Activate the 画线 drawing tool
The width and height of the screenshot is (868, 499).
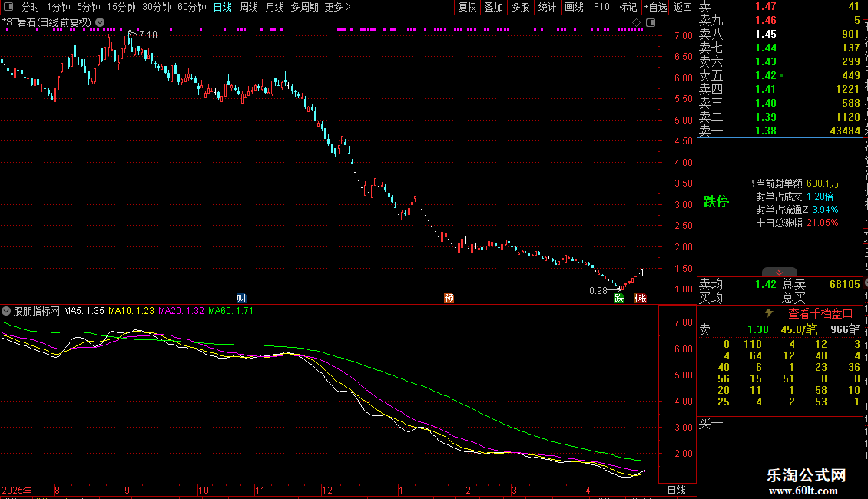(574, 7)
